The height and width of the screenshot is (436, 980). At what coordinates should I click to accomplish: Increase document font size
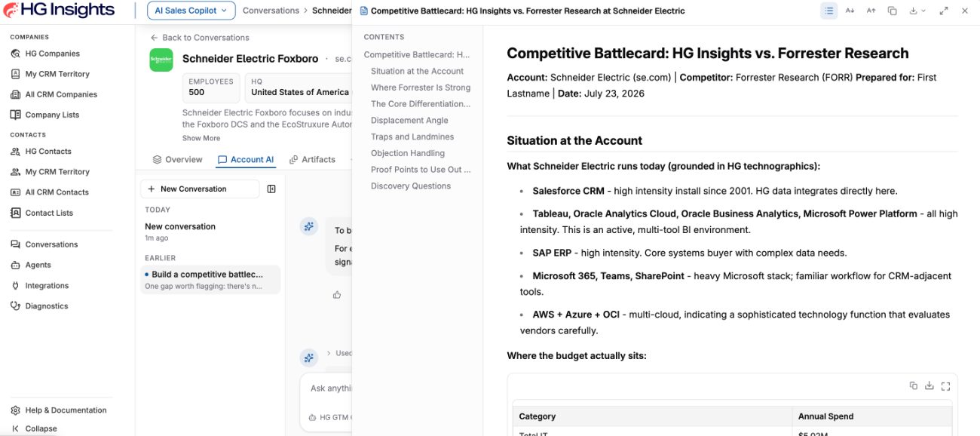(x=871, y=11)
